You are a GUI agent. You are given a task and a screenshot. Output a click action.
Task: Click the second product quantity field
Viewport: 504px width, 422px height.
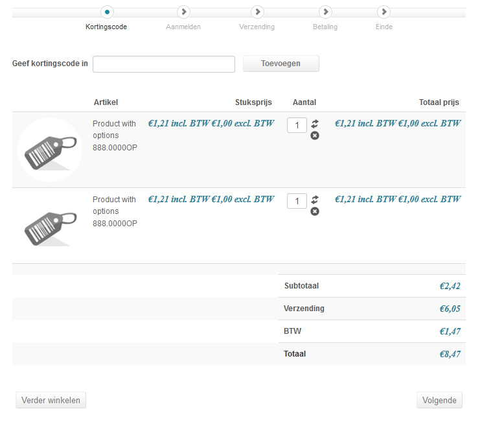[x=297, y=201]
